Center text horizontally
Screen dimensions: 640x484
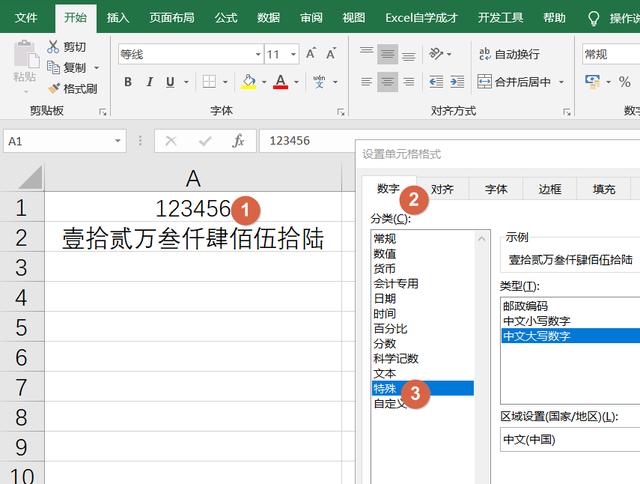click(x=387, y=82)
